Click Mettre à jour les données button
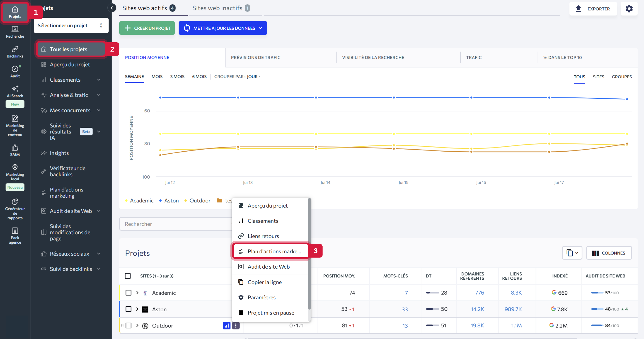The image size is (644, 339). tap(223, 28)
